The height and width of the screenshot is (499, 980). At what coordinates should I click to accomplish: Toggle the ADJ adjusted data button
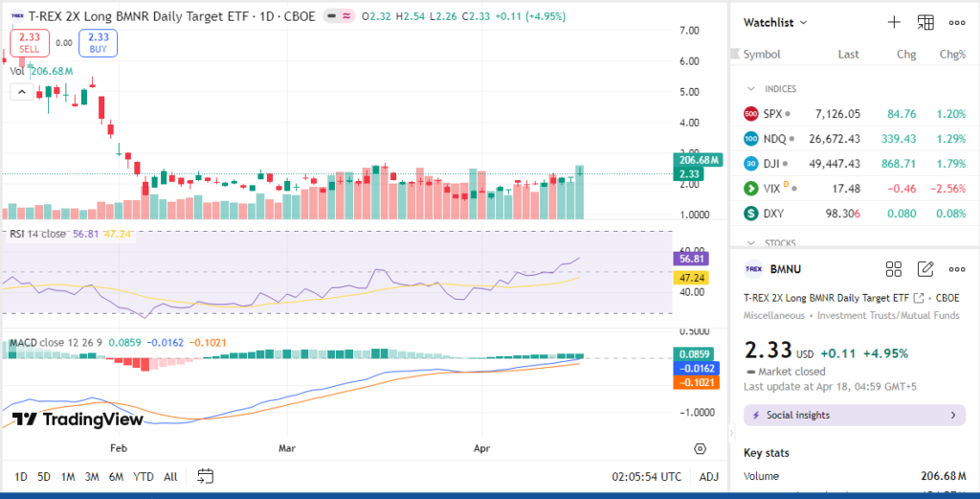pyautogui.click(x=709, y=476)
